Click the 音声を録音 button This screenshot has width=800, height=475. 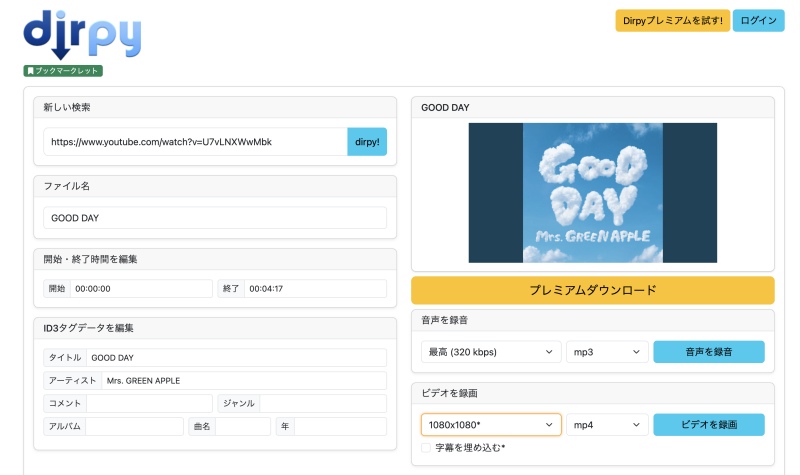709,352
